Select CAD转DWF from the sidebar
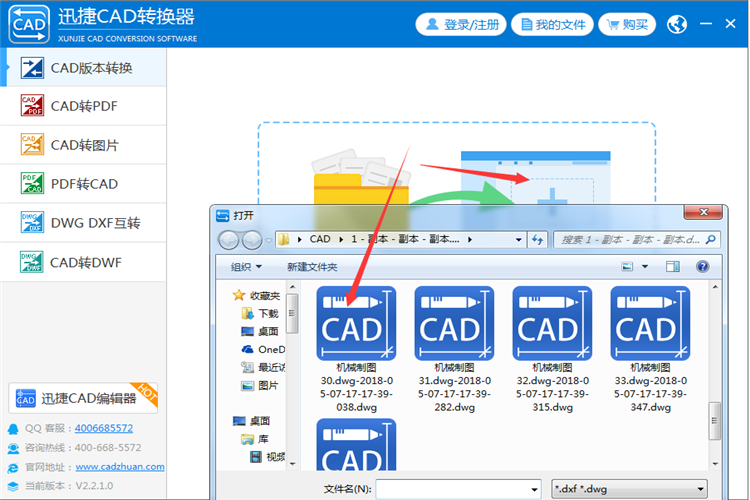The image size is (750, 500). tap(84, 262)
